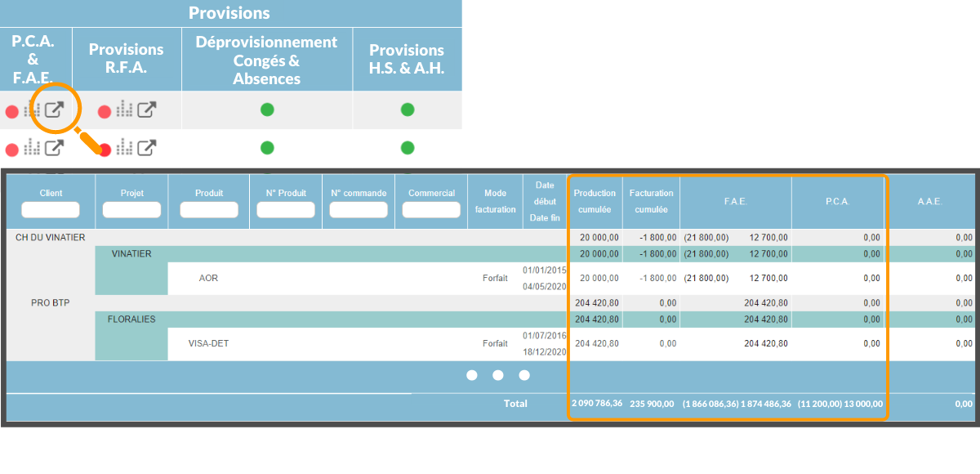
Task: Click red status dot in first P.C.A. row
Action: tap(11, 111)
